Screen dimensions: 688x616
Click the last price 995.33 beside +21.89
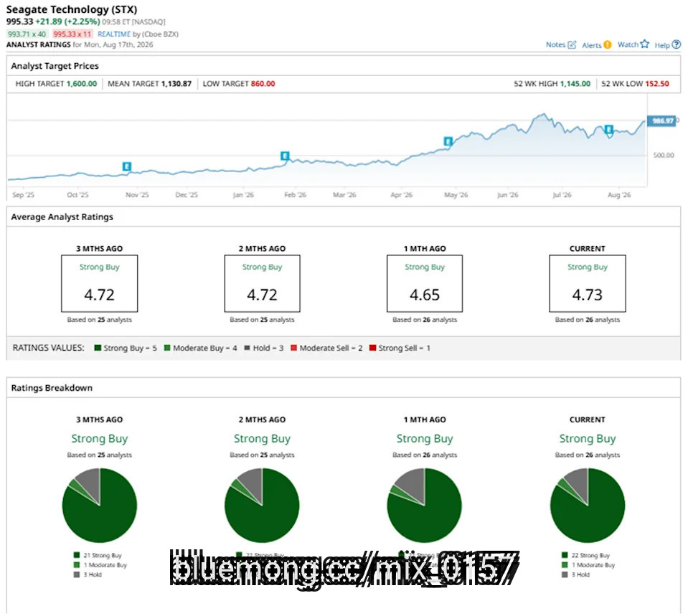pos(19,22)
